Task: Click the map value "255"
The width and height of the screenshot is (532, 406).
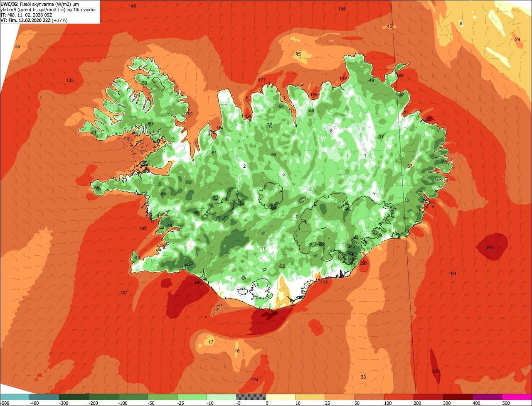Action: 429,119
